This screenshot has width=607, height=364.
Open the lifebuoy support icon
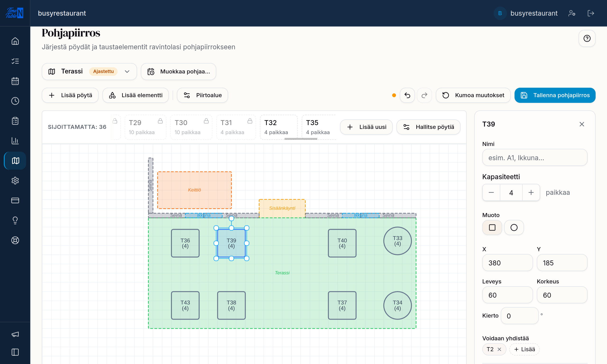15,240
